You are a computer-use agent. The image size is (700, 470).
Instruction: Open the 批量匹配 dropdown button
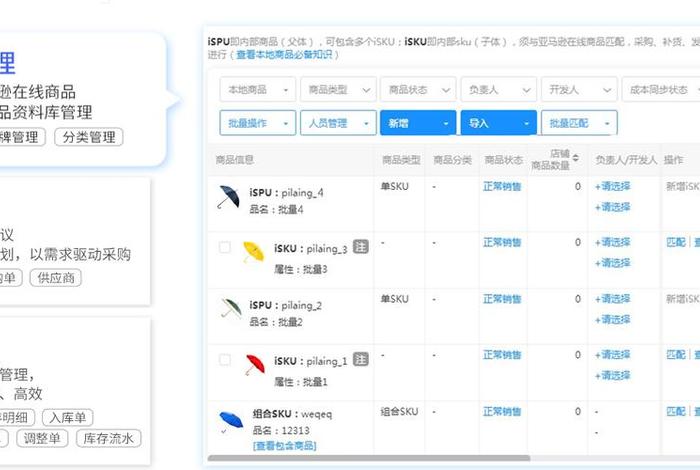579,123
